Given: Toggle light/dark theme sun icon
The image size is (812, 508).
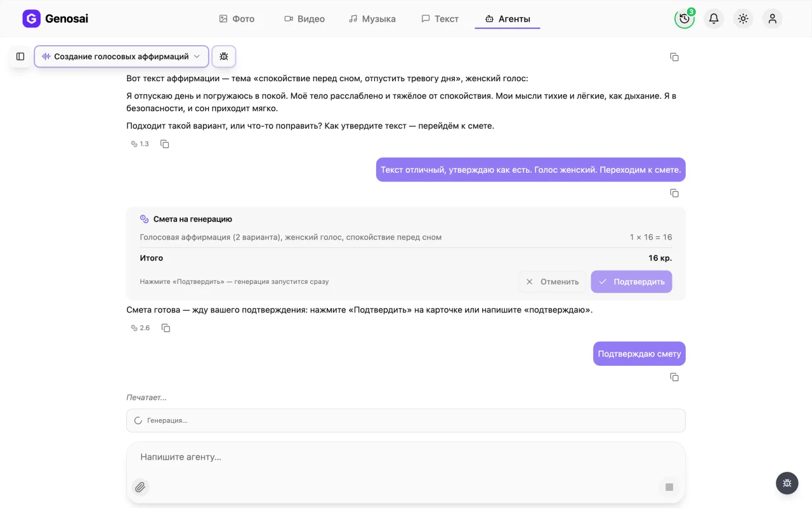Looking at the screenshot, I should [743, 18].
